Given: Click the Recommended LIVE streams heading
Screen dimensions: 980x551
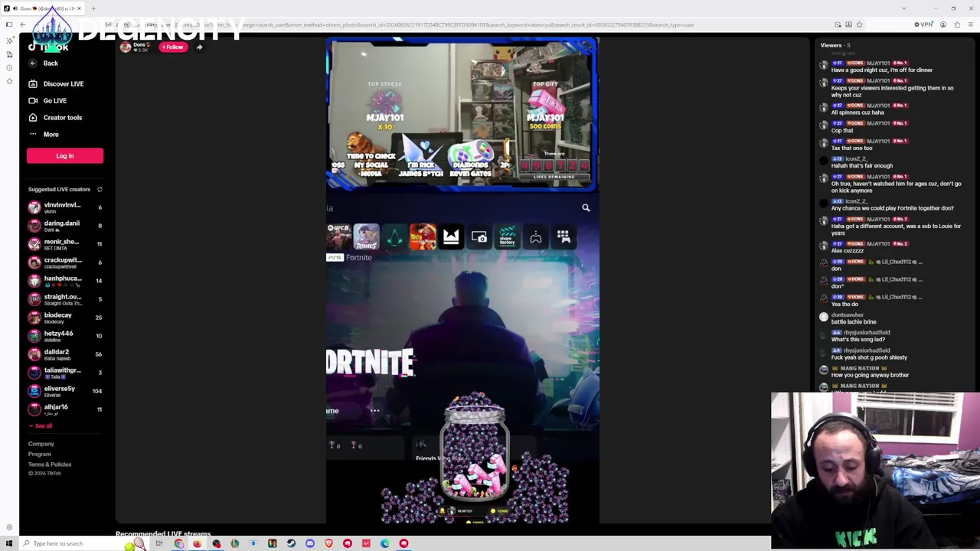Looking at the screenshot, I should (163, 533).
